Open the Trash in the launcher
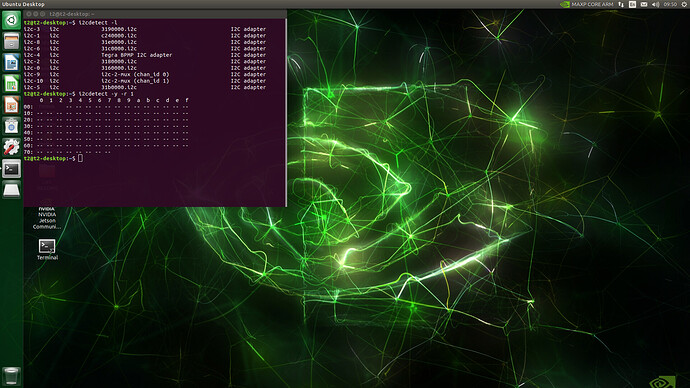 [x=11, y=377]
